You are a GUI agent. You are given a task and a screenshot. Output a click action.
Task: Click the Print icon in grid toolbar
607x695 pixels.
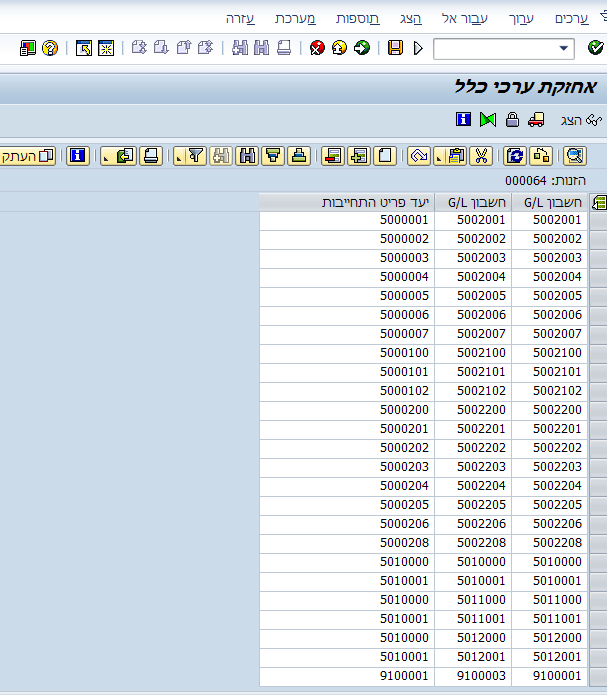[x=151, y=156]
